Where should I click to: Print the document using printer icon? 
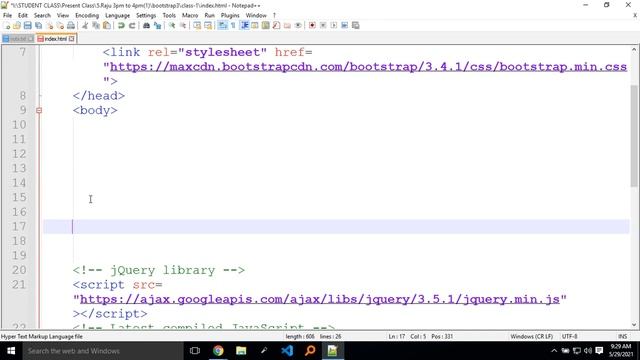point(71,25)
